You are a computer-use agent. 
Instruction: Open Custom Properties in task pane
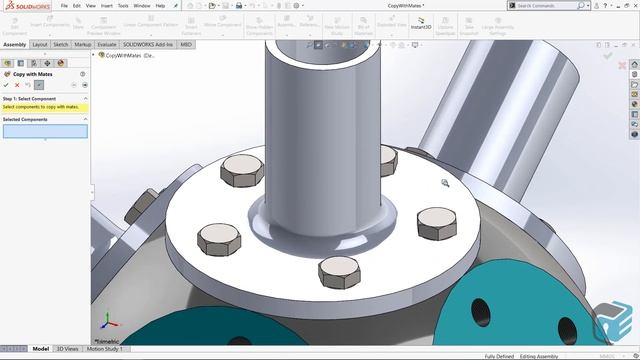pos(635,114)
